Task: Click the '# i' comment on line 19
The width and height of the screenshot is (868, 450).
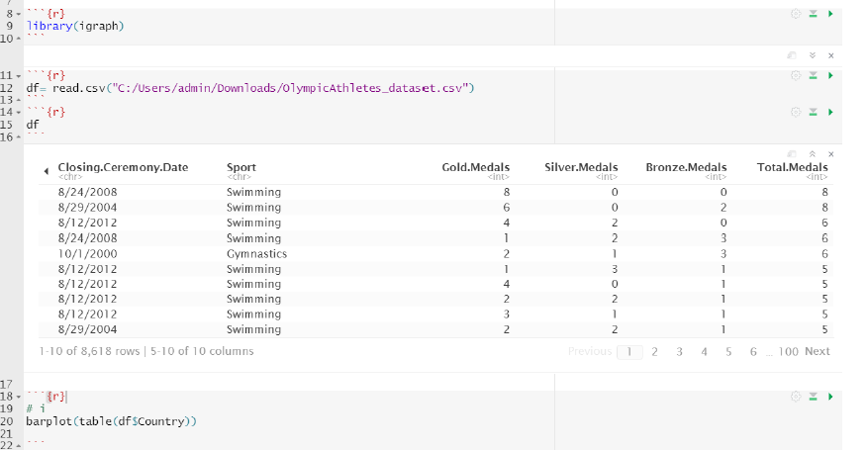Action: pyautogui.click(x=36, y=408)
